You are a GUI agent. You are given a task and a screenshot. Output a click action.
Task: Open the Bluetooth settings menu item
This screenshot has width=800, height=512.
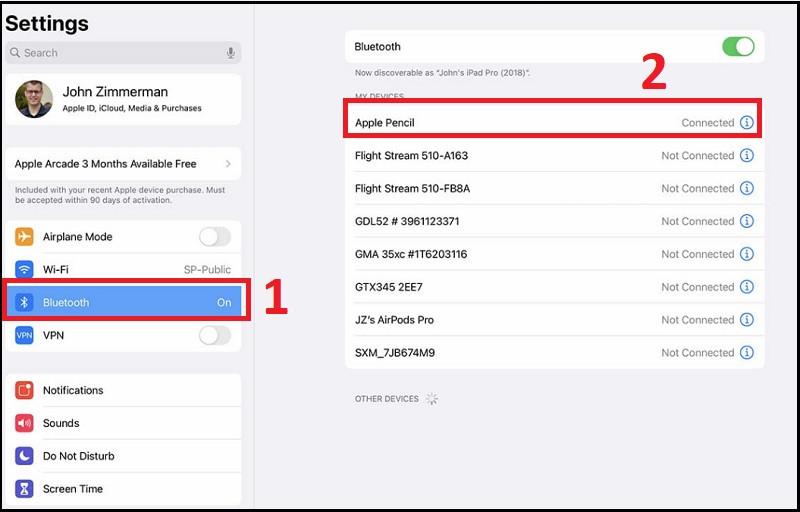[x=123, y=302]
